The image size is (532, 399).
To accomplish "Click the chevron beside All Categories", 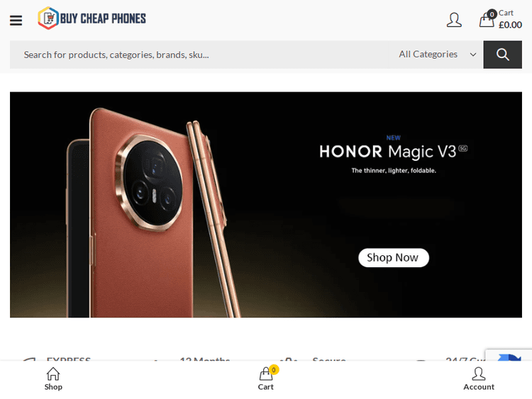I will (x=473, y=55).
